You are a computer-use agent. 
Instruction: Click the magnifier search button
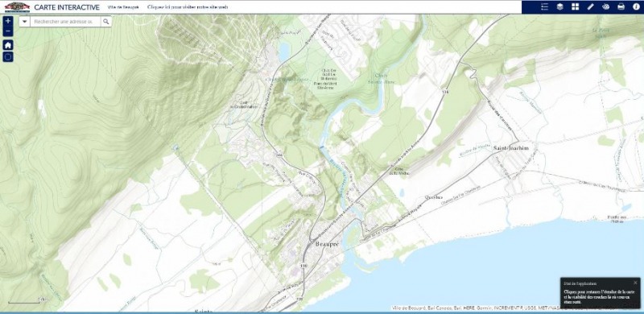pos(106,22)
